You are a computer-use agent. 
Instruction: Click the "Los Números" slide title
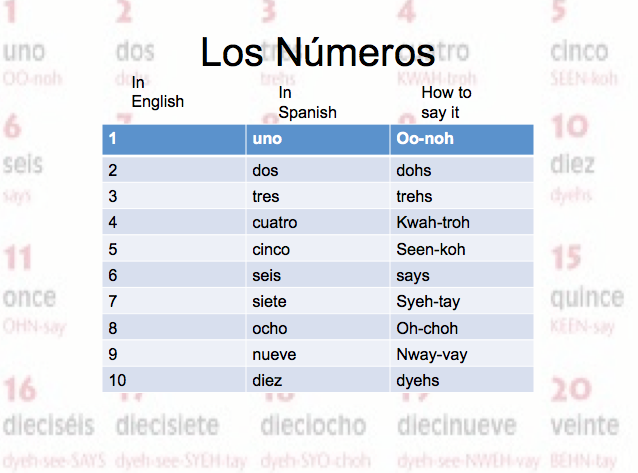click(x=317, y=52)
